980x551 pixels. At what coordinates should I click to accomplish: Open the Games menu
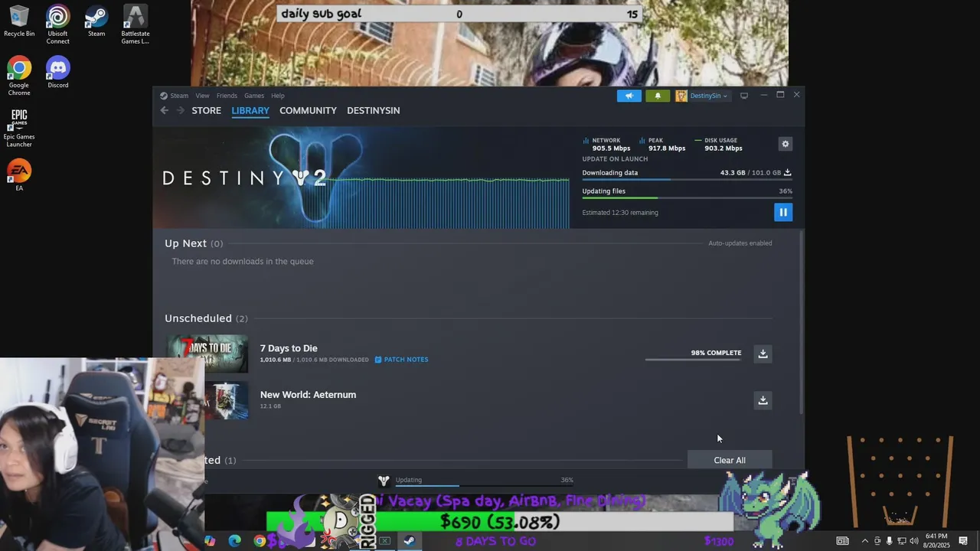pyautogui.click(x=254, y=96)
